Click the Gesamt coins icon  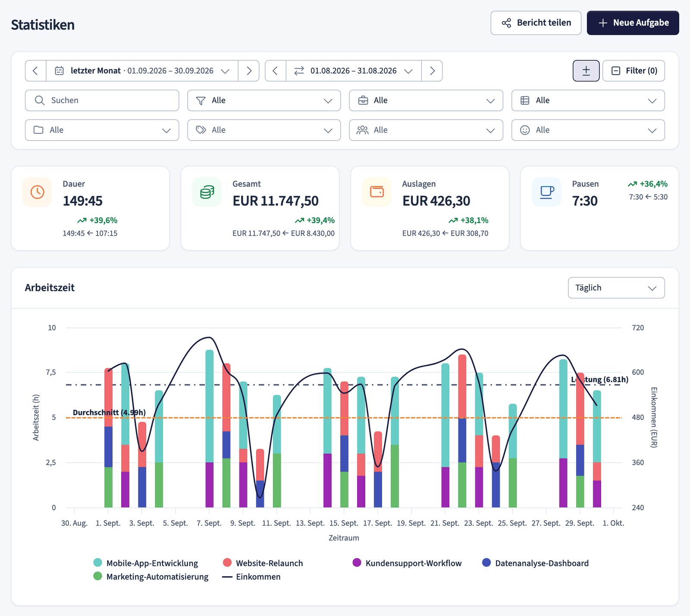(x=207, y=192)
